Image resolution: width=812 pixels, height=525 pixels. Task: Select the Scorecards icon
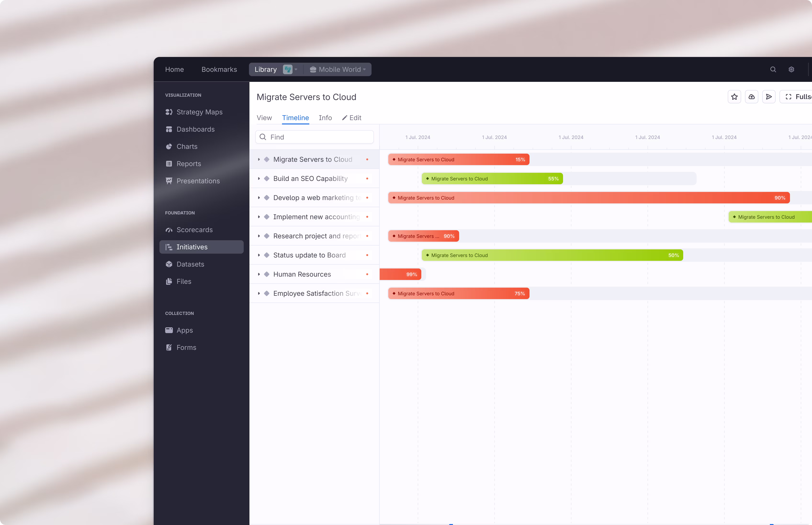(x=169, y=230)
